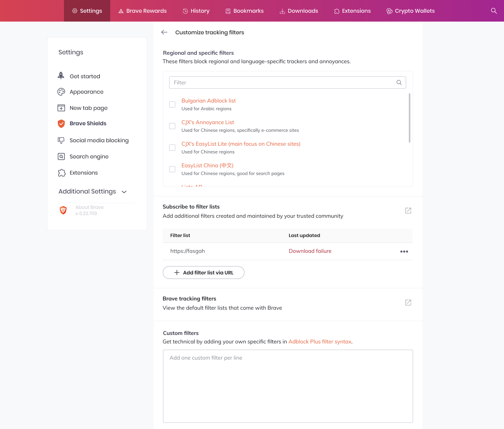504x429 pixels.
Task: Open external link icon for Subscribe to filter lists
Action: (408, 210)
